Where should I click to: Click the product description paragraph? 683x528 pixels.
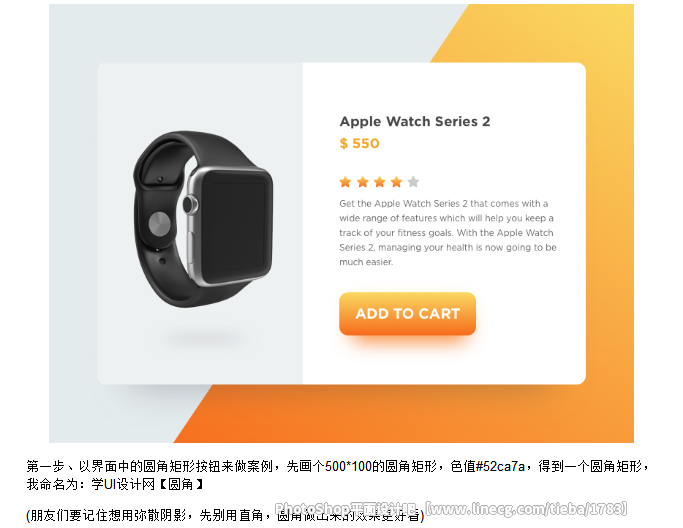(x=448, y=233)
